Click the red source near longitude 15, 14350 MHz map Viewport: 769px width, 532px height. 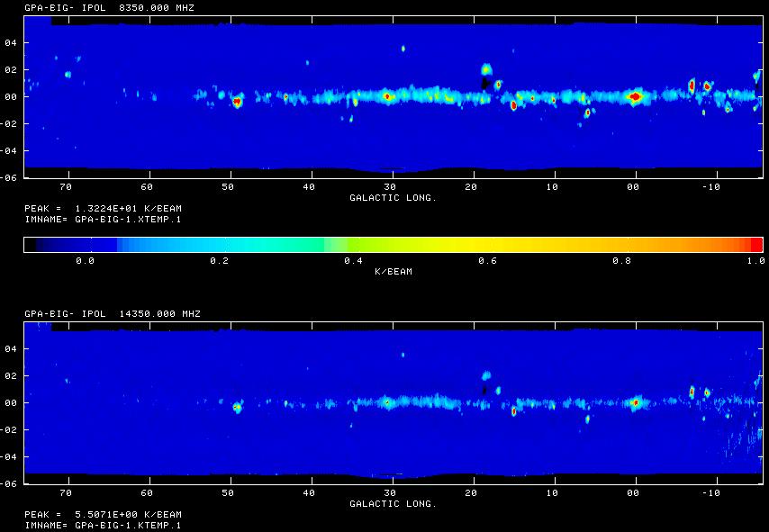[514, 410]
